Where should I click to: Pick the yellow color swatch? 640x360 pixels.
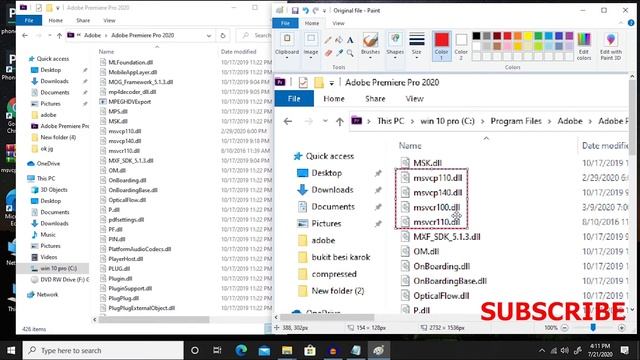click(528, 36)
